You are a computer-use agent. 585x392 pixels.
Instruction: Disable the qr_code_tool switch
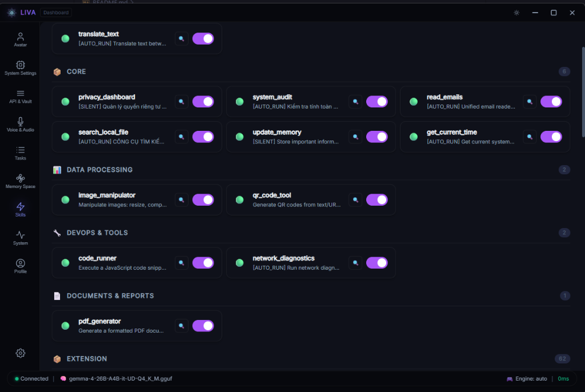click(x=377, y=200)
